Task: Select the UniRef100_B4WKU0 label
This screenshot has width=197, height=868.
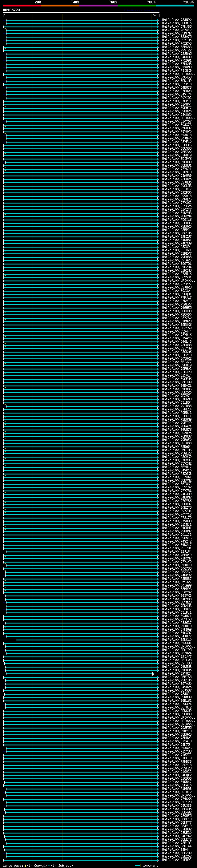Action: coord(177,57)
